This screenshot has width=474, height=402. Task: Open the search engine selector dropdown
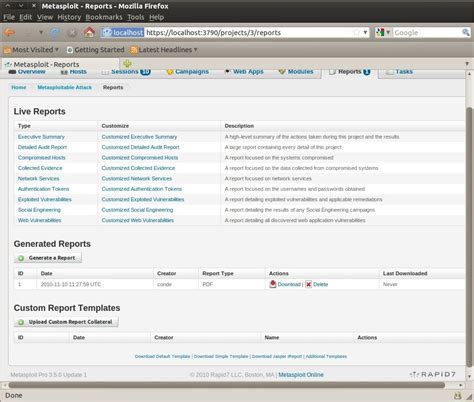(388, 32)
